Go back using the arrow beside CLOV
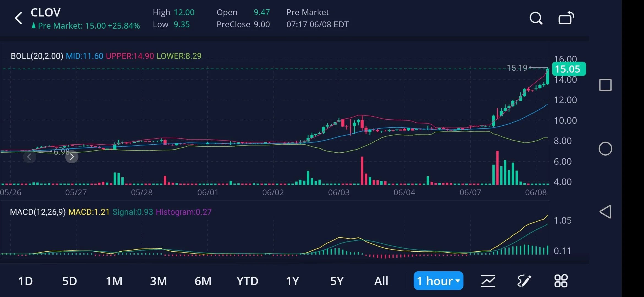The width and height of the screenshot is (644, 297). pyautogui.click(x=18, y=18)
